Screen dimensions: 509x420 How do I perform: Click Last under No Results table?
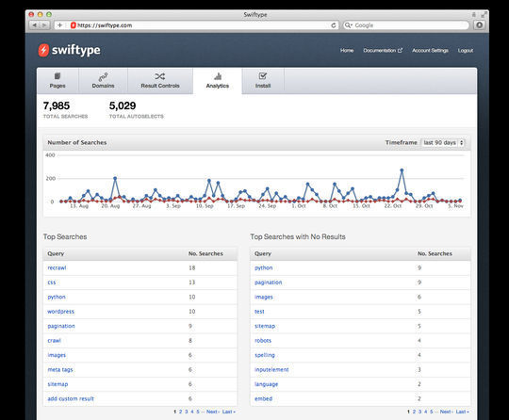[462, 412]
